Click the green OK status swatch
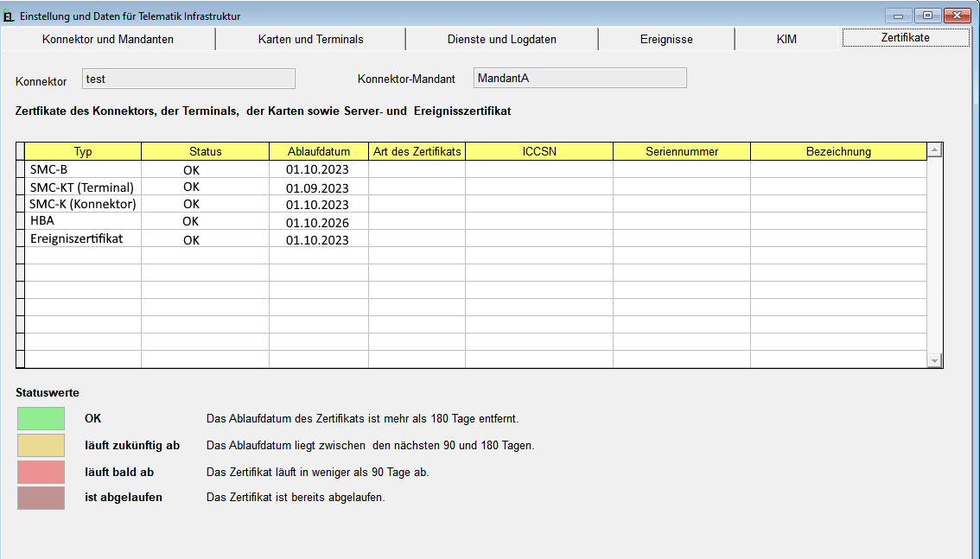This screenshot has width=980, height=559. click(40, 418)
